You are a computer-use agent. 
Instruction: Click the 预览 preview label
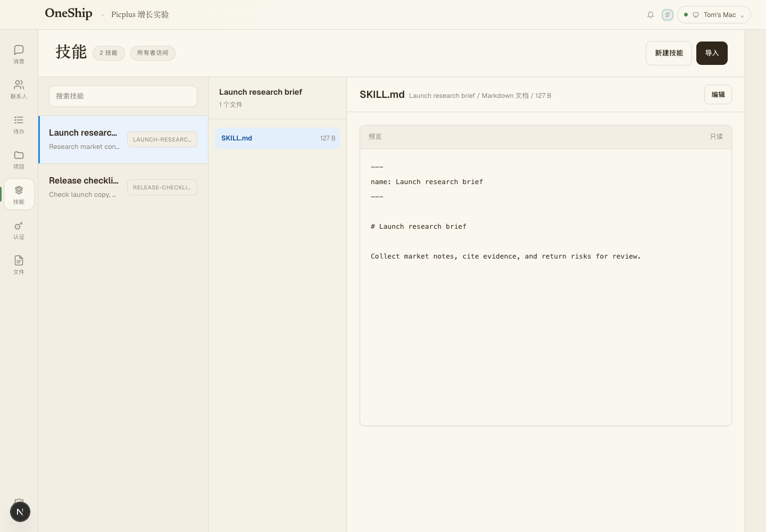pos(375,137)
